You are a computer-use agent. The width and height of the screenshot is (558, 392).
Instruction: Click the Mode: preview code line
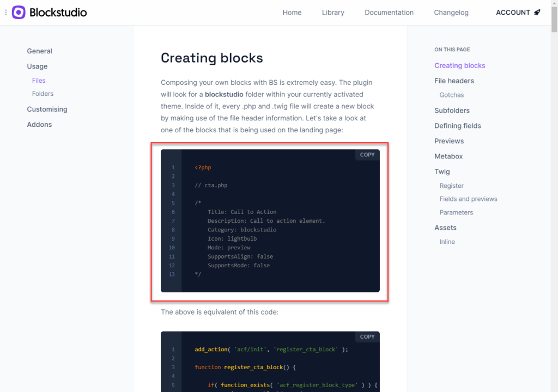point(229,247)
